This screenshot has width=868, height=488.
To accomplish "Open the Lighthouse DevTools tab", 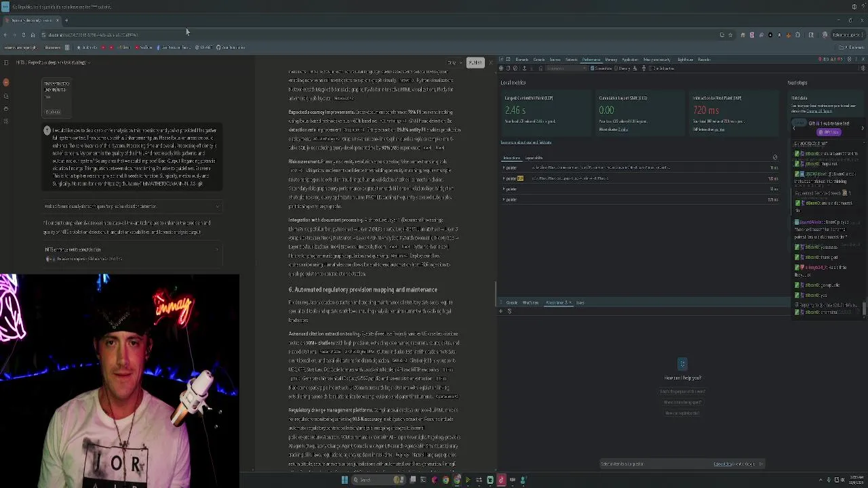I will pos(686,60).
